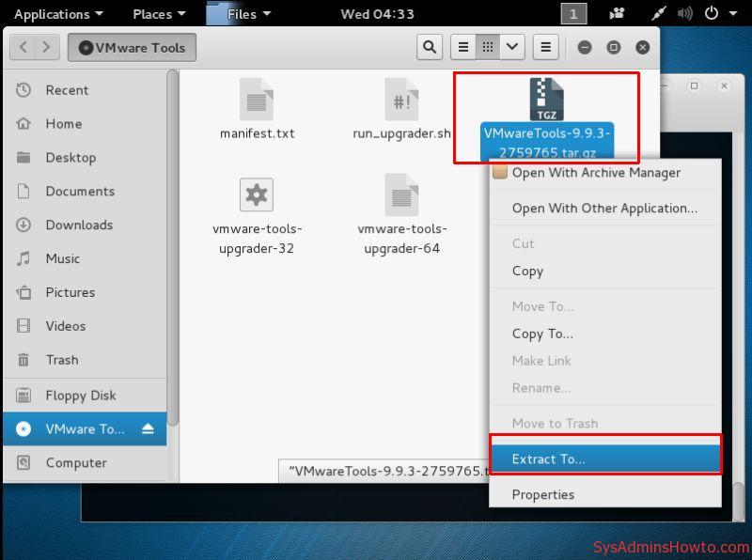Click the video camera icon in top bar
This screenshot has height=560, width=752.
click(x=617, y=13)
